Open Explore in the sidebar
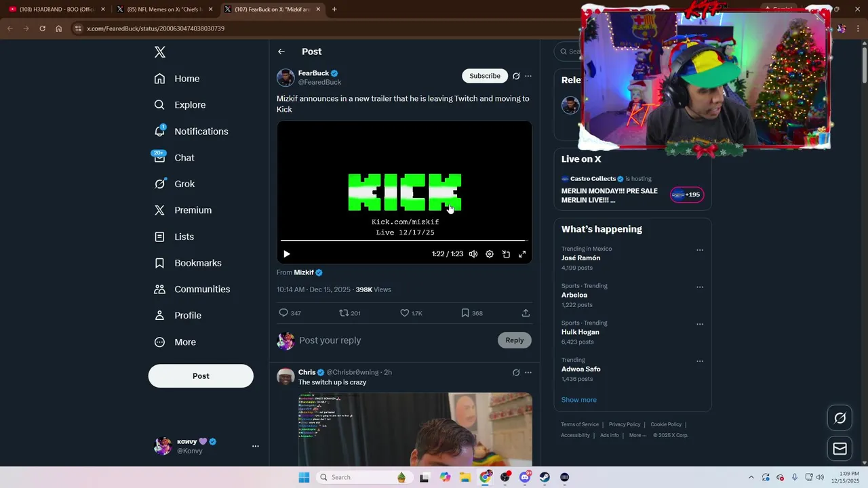Screen dimensions: 868x488 pos(180,105)
